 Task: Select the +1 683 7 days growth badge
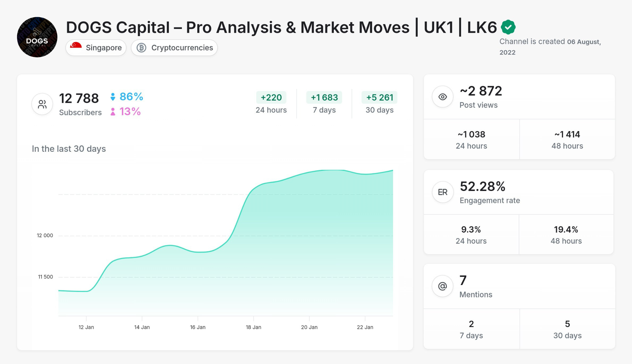click(324, 97)
